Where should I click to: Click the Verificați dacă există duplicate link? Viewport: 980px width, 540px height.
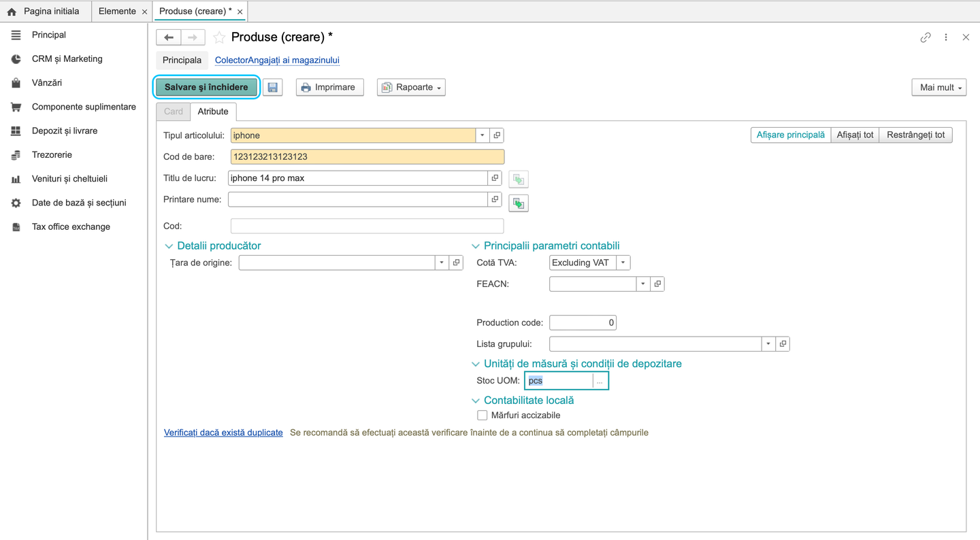223,433
